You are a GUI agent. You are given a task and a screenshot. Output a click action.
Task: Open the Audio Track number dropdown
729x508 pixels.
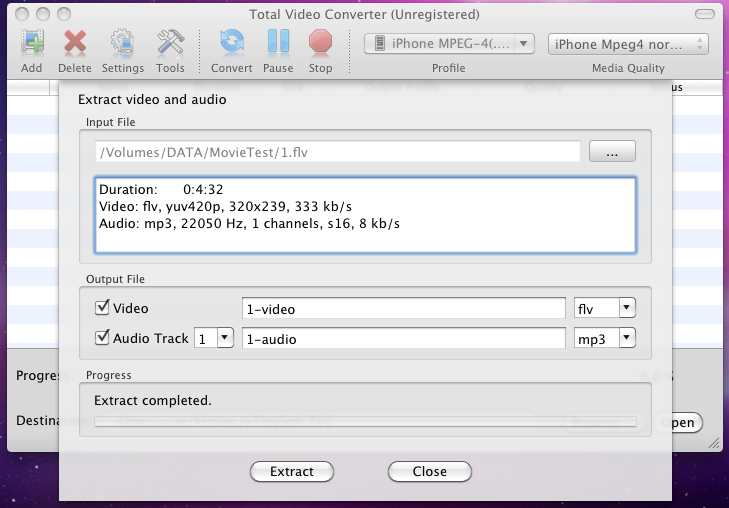(214, 338)
